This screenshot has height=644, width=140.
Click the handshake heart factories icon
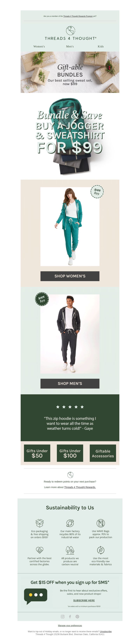[x=40, y=550]
